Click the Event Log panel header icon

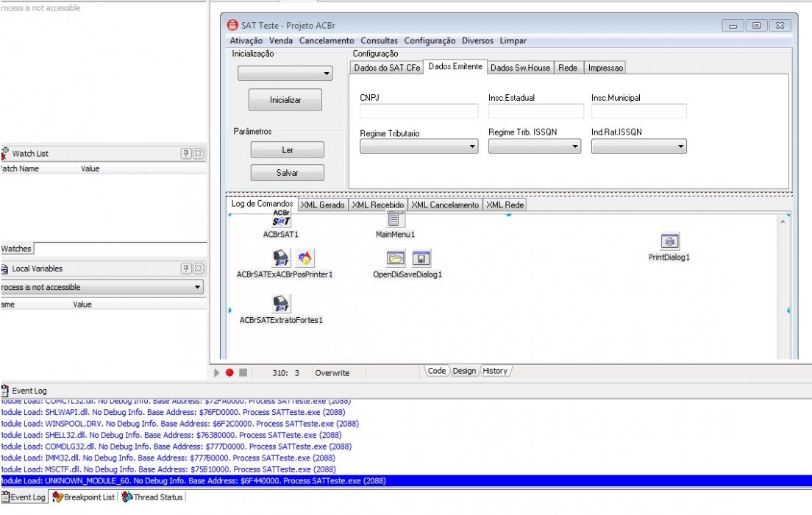click(x=4, y=390)
